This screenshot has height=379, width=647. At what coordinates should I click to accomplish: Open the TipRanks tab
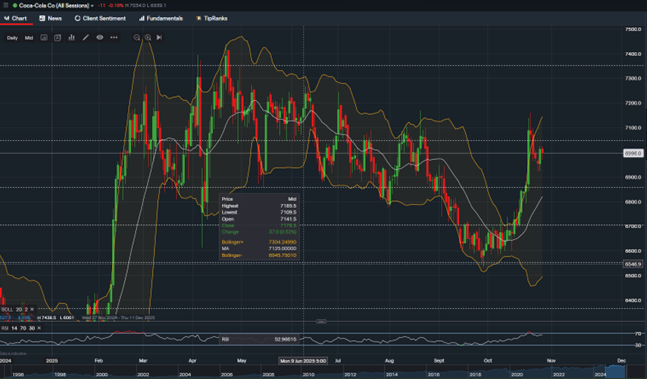point(212,18)
